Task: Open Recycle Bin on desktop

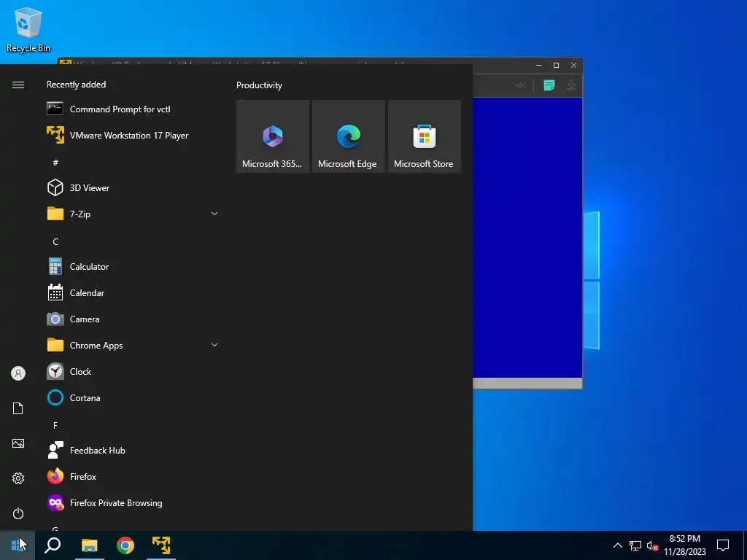Action: [x=28, y=29]
